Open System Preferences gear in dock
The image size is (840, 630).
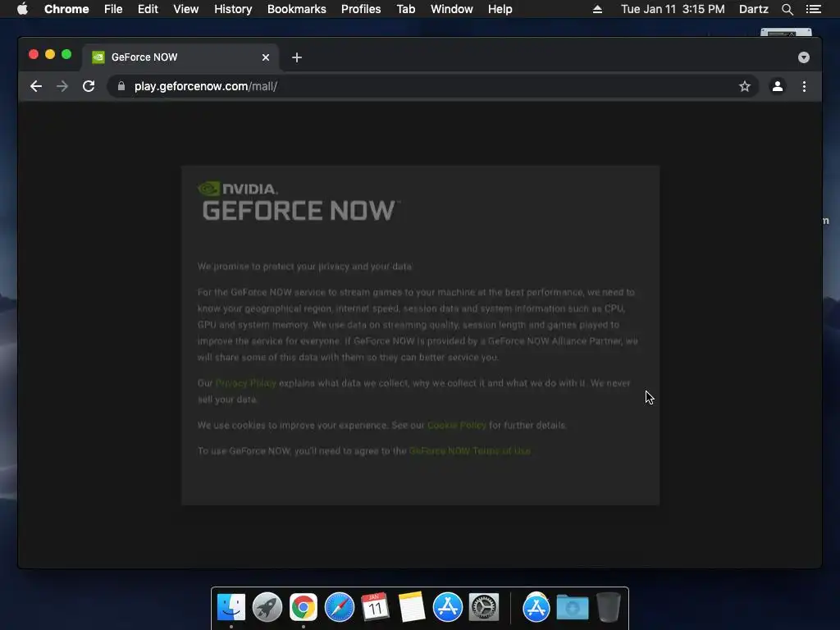click(484, 608)
